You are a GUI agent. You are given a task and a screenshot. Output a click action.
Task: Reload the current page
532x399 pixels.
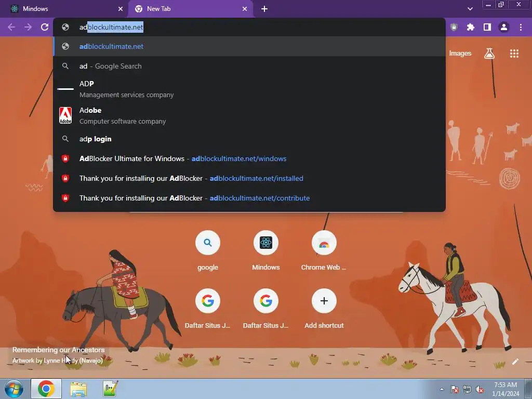(x=45, y=27)
